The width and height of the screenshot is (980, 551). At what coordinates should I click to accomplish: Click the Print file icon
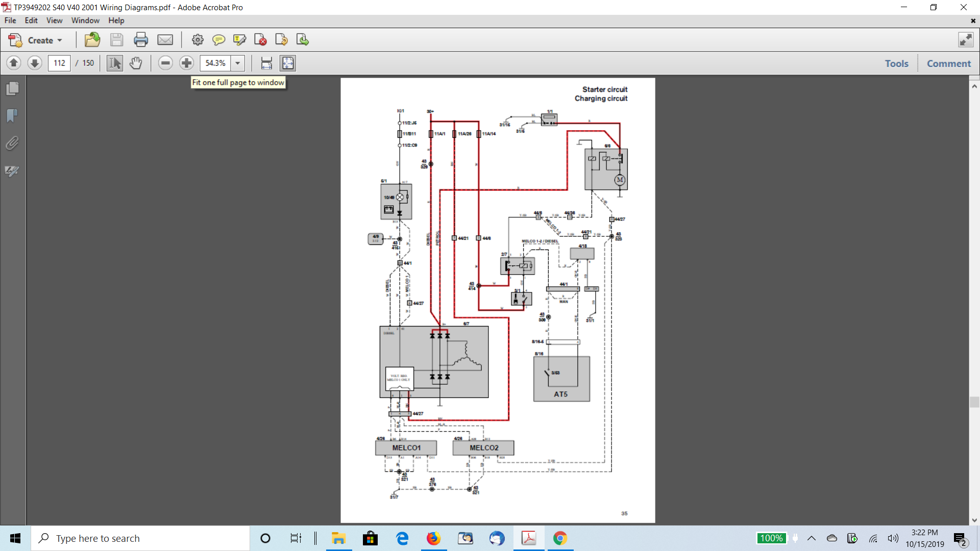[141, 40]
